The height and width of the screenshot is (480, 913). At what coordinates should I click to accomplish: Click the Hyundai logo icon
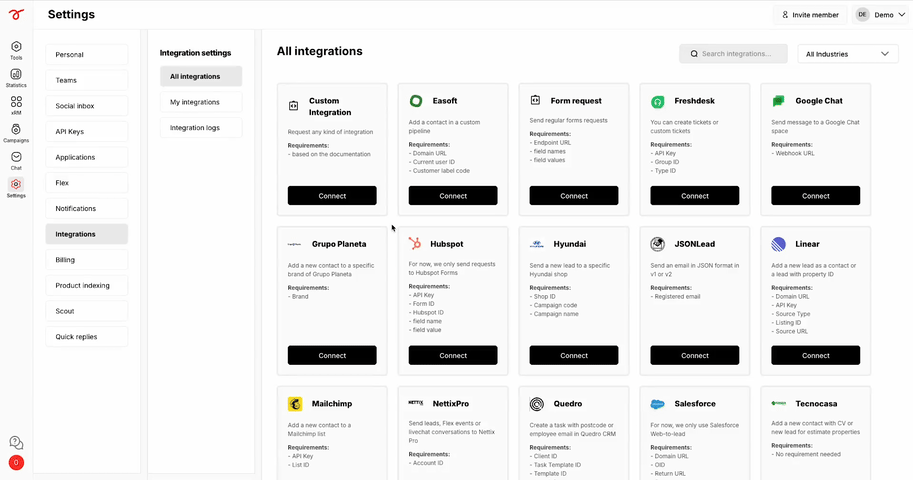point(536,244)
